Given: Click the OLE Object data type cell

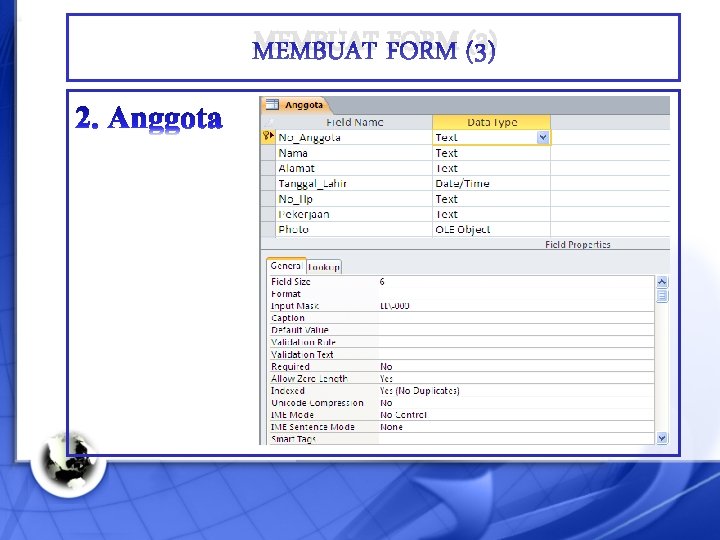Looking at the screenshot, I should pyautogui.click(x=491, y=229).
